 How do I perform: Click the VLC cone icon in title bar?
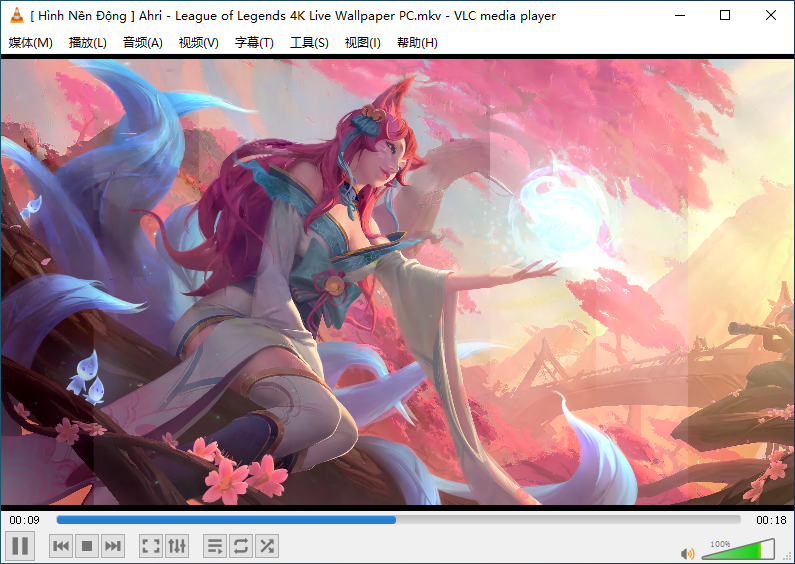16,16
